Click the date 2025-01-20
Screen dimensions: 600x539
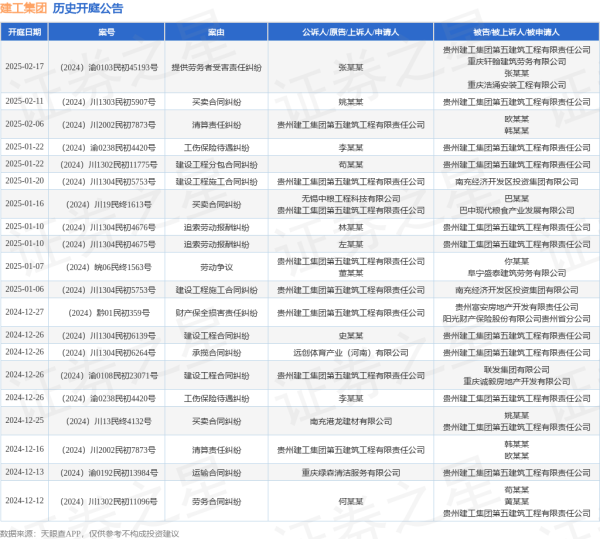(x=24, y=181)
